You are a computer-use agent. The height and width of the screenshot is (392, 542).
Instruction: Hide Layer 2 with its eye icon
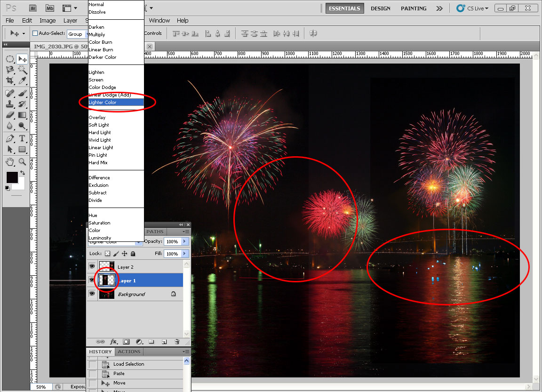click(92, 266)
